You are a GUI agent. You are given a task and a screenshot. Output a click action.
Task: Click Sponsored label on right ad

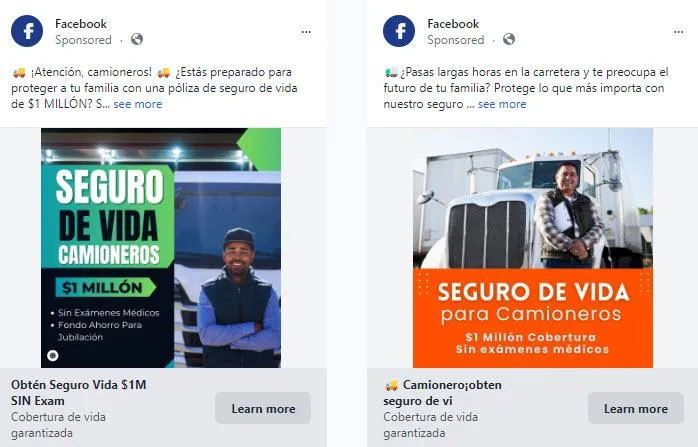tap(455, 40)
